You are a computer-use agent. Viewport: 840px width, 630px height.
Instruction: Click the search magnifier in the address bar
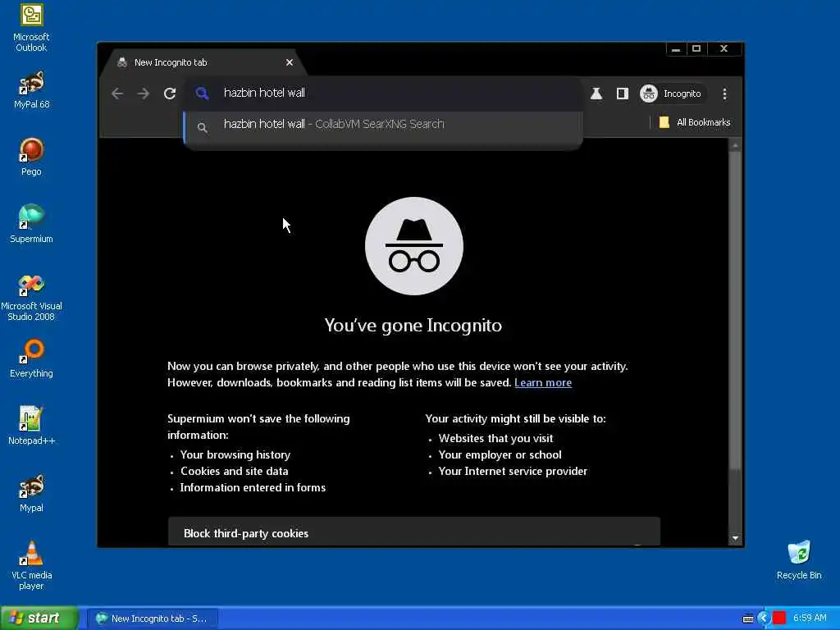point(202,94)
